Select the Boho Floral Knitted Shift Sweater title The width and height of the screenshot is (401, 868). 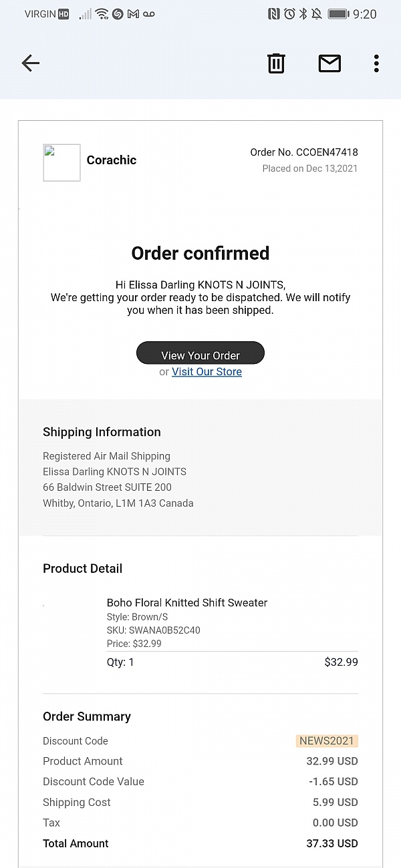pos(187,602)
